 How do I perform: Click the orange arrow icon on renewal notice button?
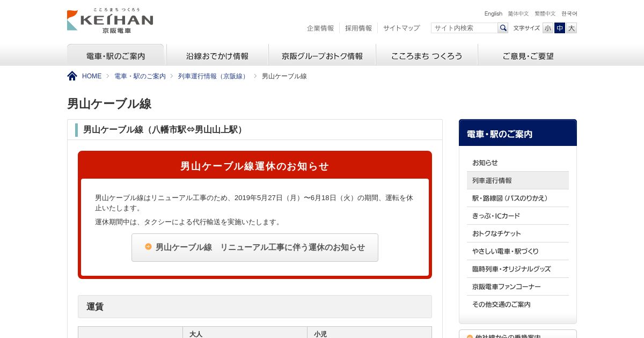tap(148, 247)
